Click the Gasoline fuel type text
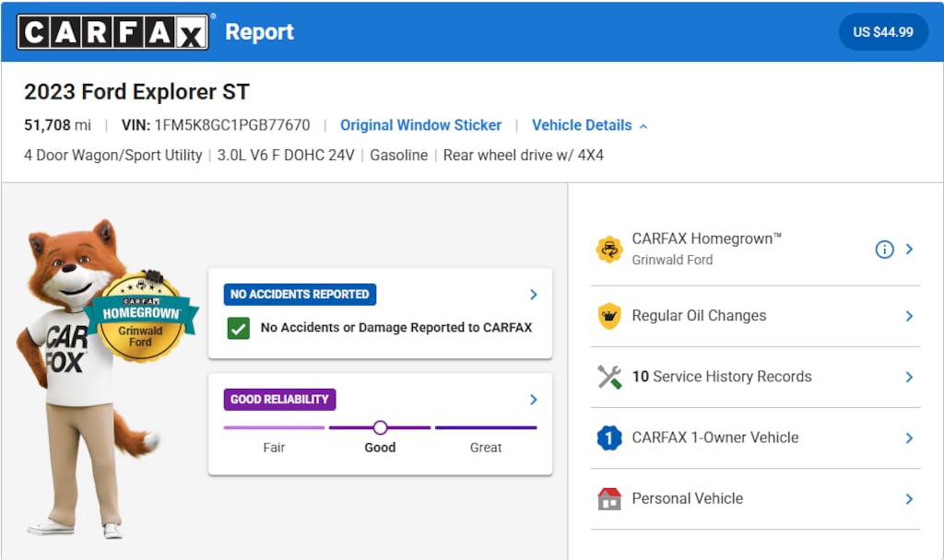The width and height of the screenshot is (944, 560). [398, 155]
